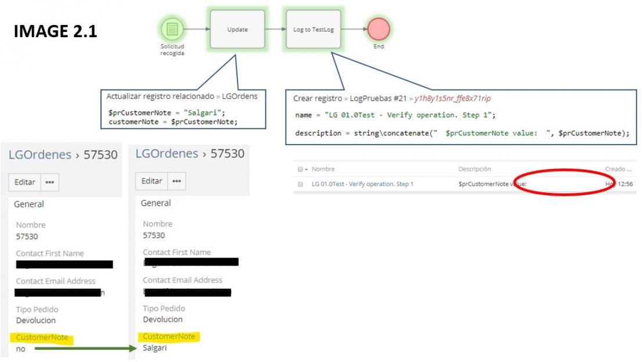Click the left Editar button

25,182
